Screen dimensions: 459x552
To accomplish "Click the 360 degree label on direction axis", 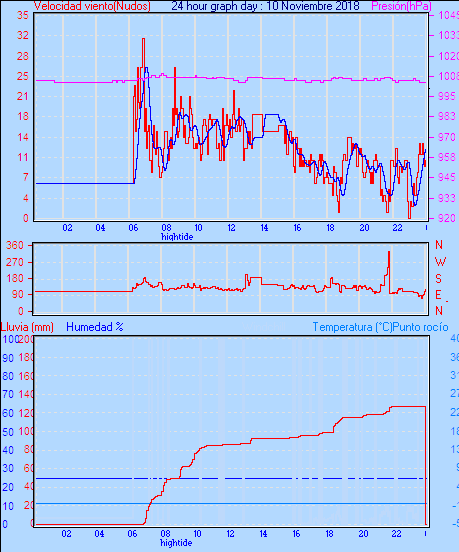I will coord(15,245).
